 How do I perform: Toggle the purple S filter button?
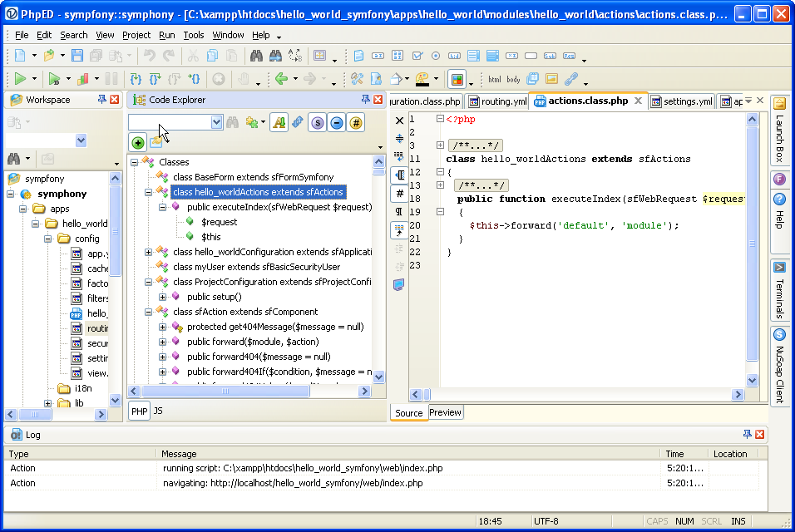pos(317,122)
